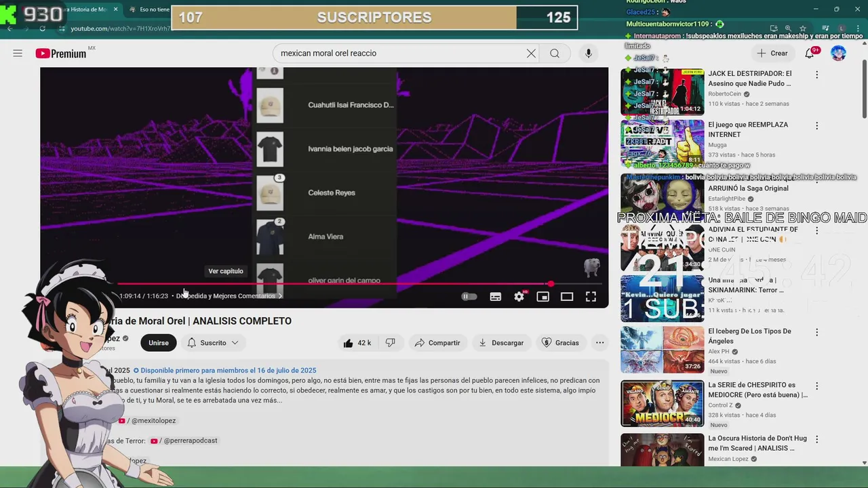The image size is (868, 488).
Task: Toggle the autoplay switch in the player
Action: [x=469, y=296]
